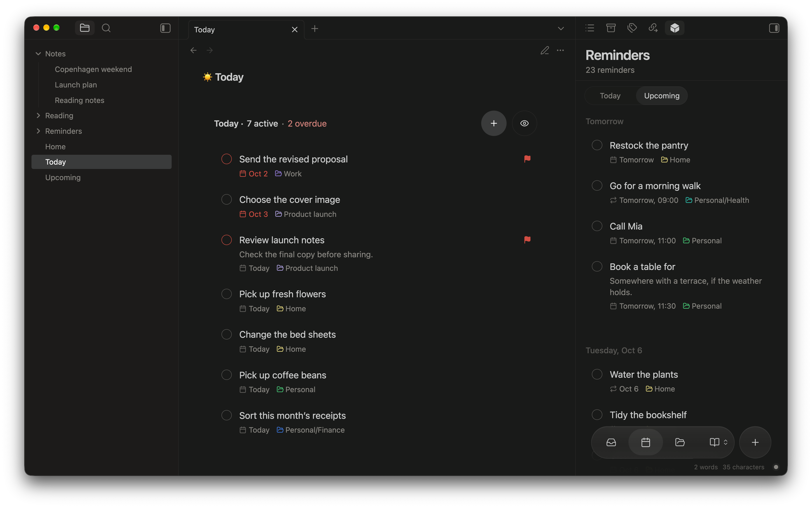The width and height of the screenshot is (812, 508).
Task: Toggle the left sidebar panel icon
Action: tap(165, 28)
